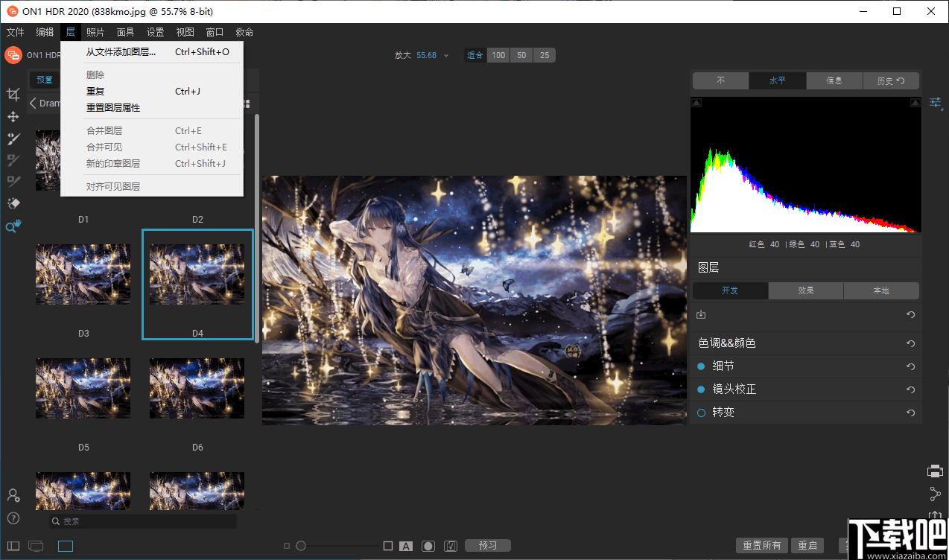The width and height of the screenshot is (949, 560).
Task: Set zoom to 50
Action: [521, 55]
